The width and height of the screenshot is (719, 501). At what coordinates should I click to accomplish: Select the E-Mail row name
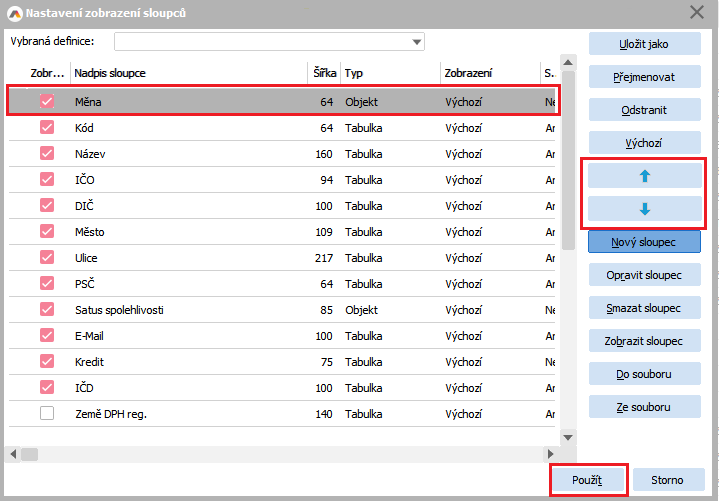pyautogui.click(x=89, y=336)
